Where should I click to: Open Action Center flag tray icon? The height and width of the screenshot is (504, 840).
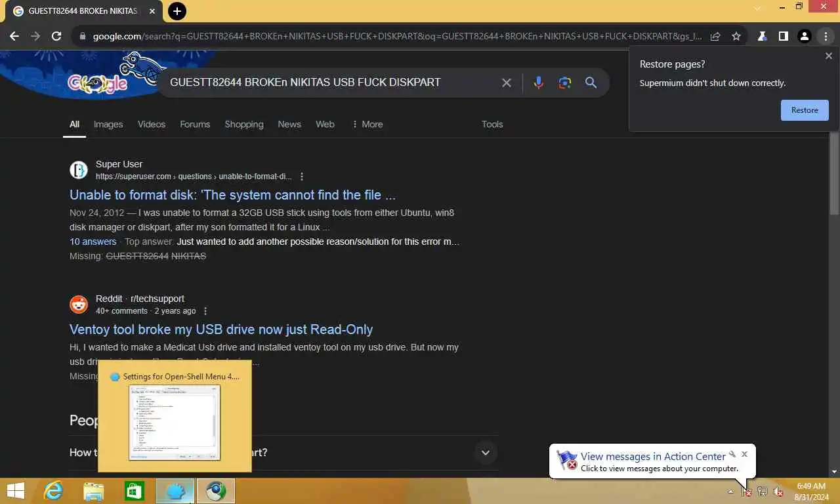746,491
